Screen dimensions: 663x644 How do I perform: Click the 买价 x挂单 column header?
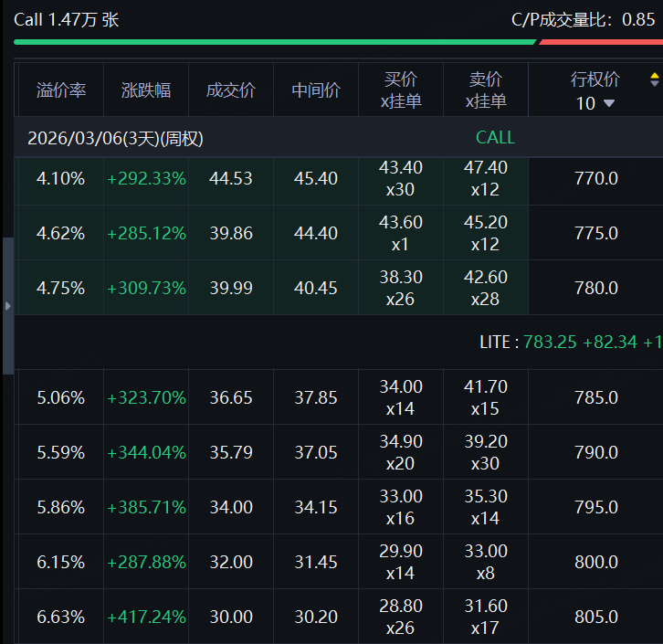tap(401, 90)
